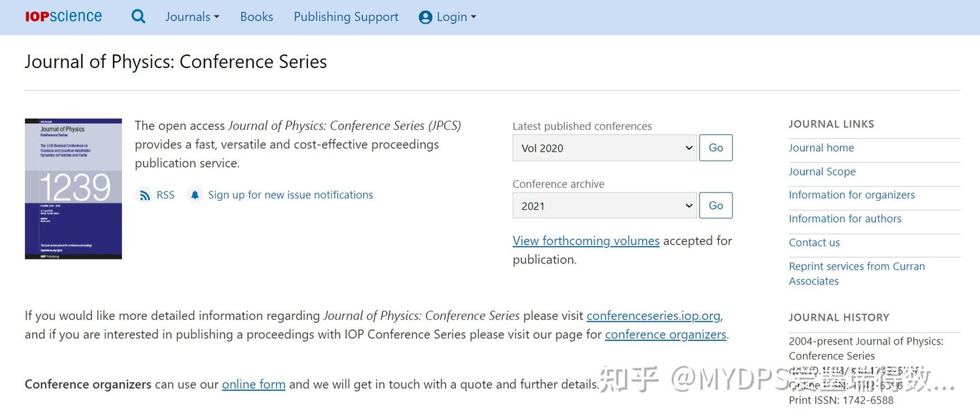This screenshot has width=980, height=418.
Task: Open View forthcoming volumes link
Action: [585, 240]
